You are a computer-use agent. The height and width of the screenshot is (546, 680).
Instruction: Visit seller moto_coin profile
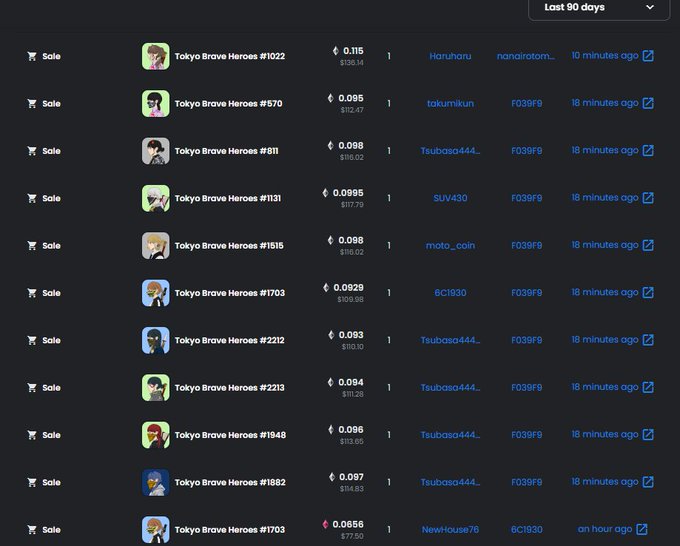coord(450,245)
